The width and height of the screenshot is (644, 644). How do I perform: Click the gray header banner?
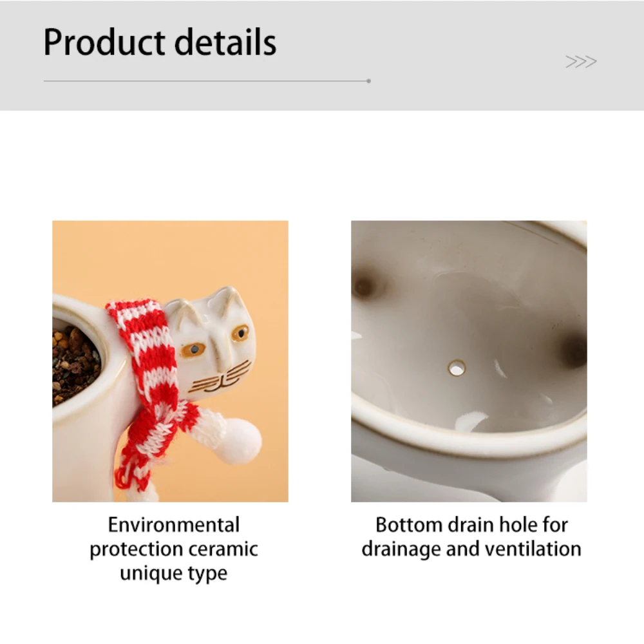click(322, 55)
